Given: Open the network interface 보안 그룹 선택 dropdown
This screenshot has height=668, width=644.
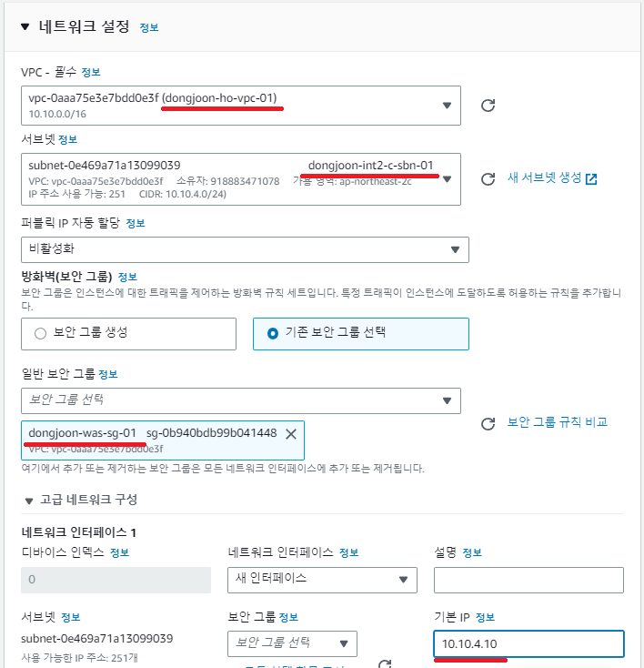Looking at the screenshot, I should (292, 643).
